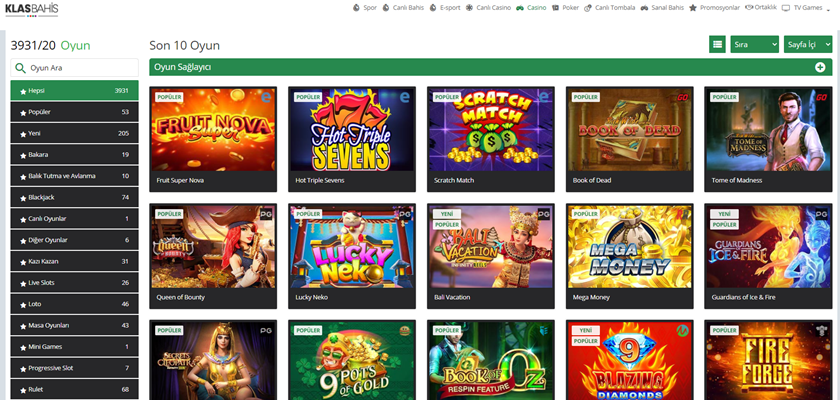Select the Hepsi category

pos(74,90)
